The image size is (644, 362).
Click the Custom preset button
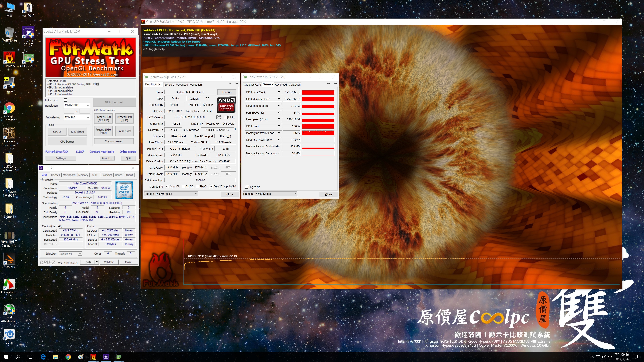(x=114, y=141)
